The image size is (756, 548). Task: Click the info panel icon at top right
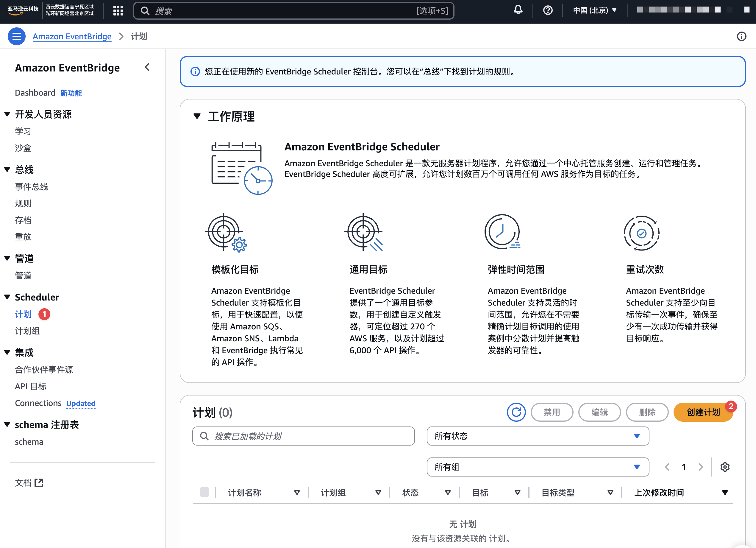coord(741,36)
